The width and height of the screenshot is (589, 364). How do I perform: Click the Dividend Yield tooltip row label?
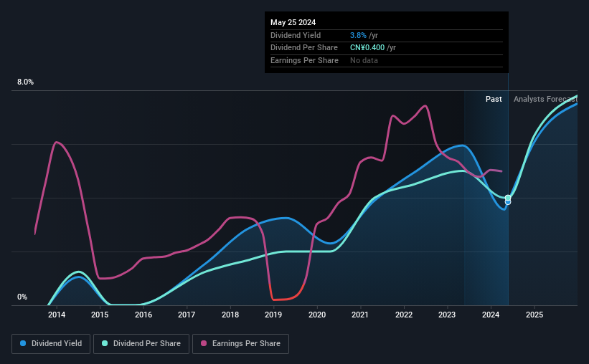(x=296, y=35)
